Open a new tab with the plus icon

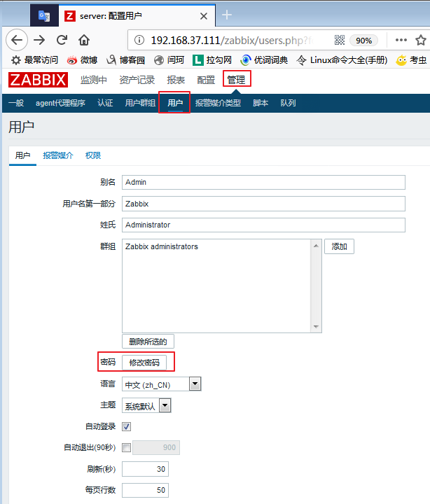[x=227, y=15]
